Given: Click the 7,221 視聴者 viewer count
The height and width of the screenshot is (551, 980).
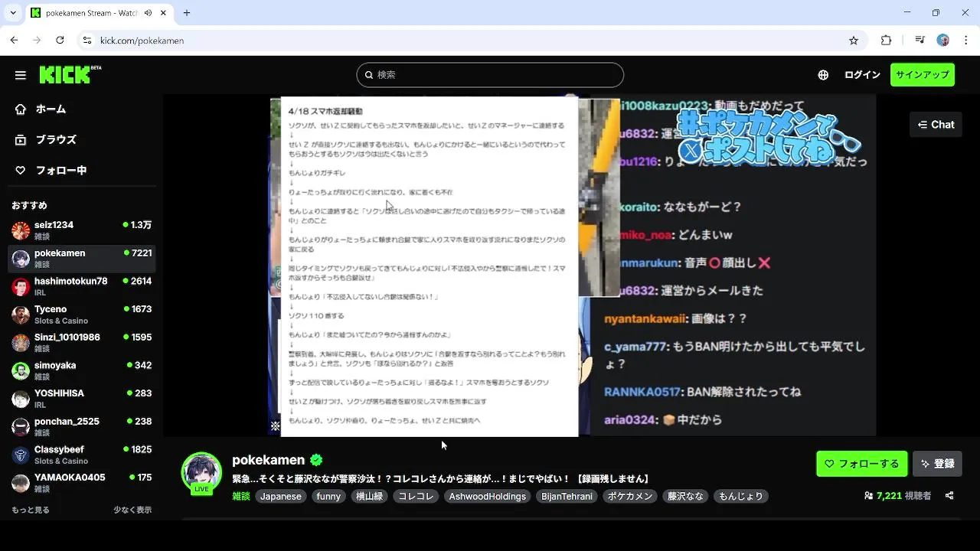Looking at the screenshot, I should 897,496.
